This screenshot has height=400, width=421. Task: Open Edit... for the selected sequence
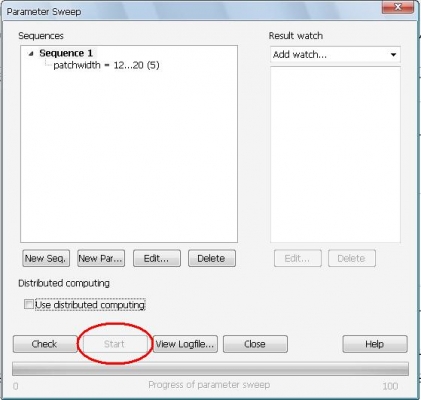157,258
